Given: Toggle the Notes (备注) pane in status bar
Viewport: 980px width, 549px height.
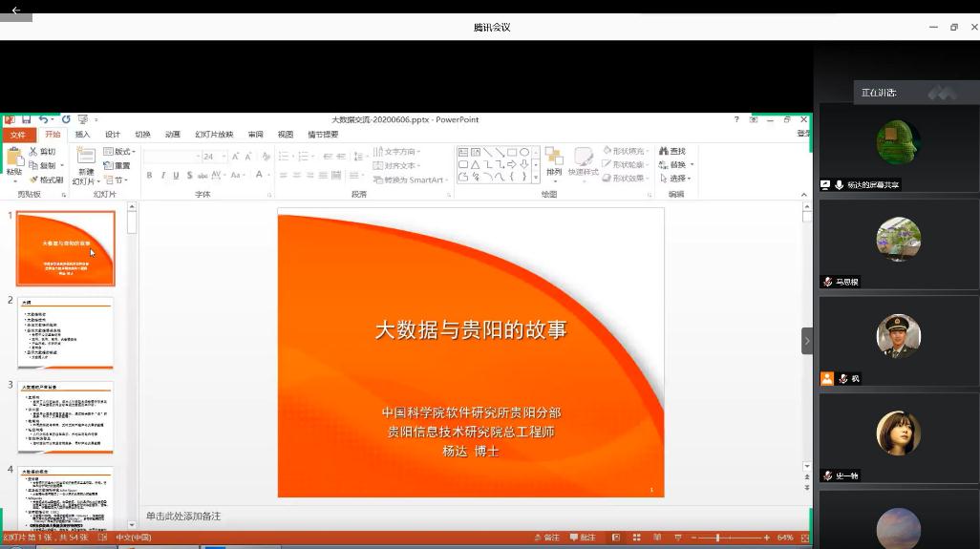Looking at the screenshot, I should 547,538.
